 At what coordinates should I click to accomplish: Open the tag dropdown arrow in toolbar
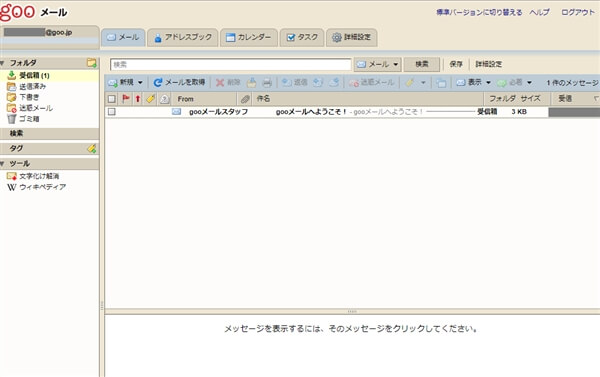pos(423,83)
